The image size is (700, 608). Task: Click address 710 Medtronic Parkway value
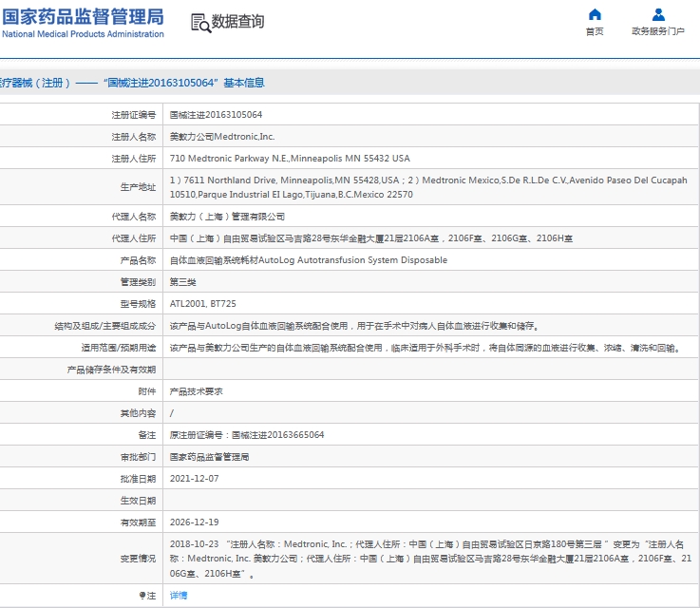[x=290, y=159]
